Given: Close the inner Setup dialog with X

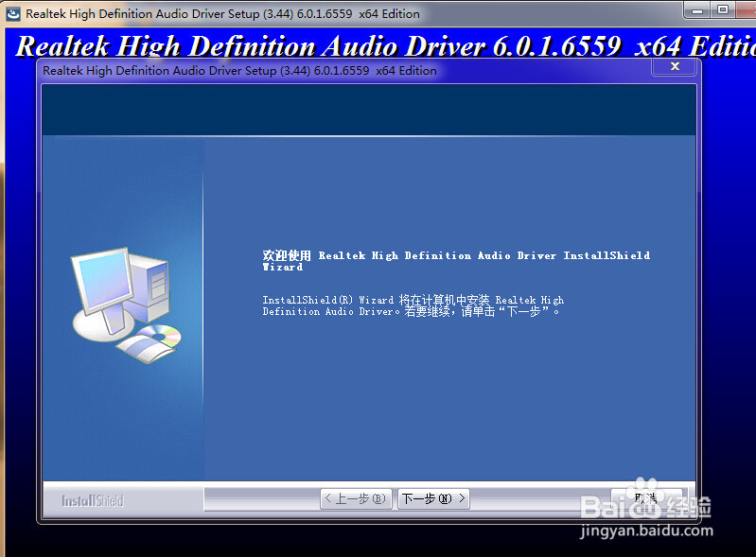Looking at the screenshot, I should point(674,66).
